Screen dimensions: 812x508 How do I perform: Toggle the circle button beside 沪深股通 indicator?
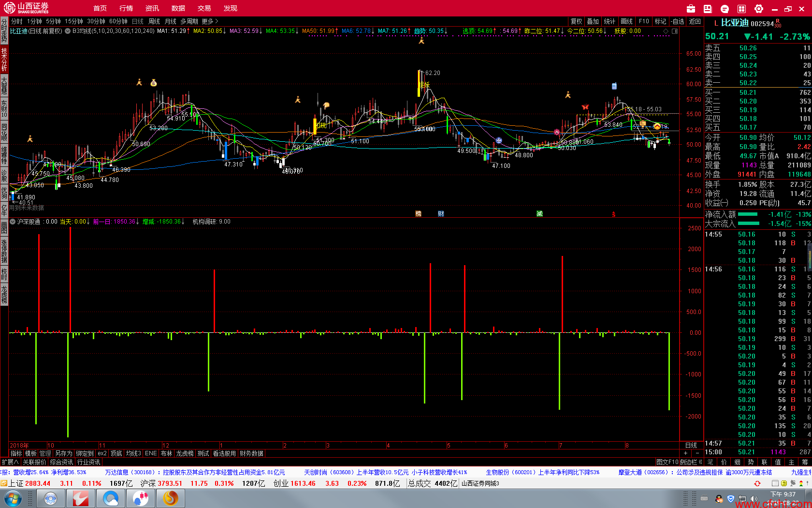coord(13,222)
